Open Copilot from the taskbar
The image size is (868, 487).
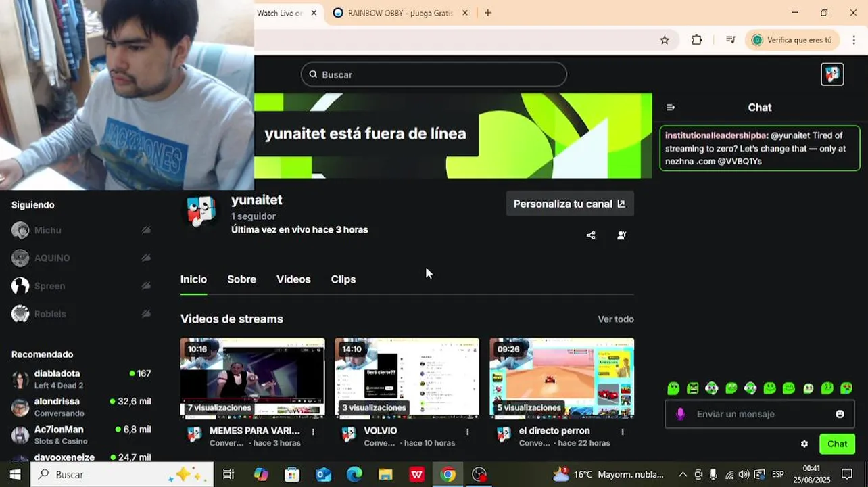[x=261, y=475]
